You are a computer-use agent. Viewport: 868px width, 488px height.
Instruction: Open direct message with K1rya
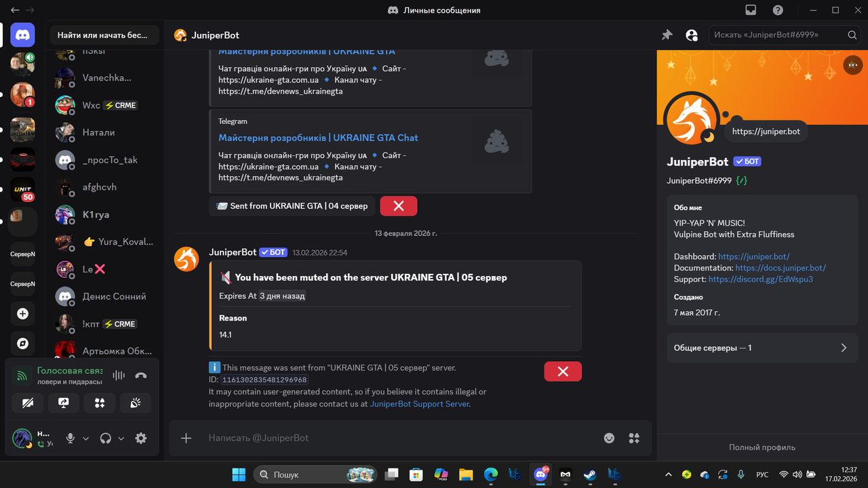pos(104,214)
